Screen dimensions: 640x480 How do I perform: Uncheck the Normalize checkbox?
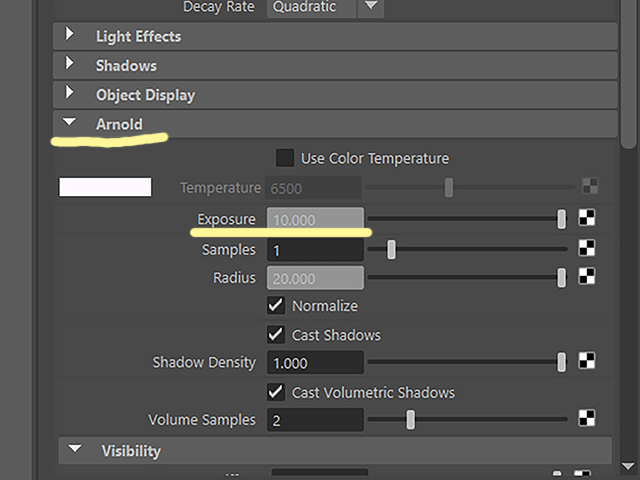(x=276, y=305)
